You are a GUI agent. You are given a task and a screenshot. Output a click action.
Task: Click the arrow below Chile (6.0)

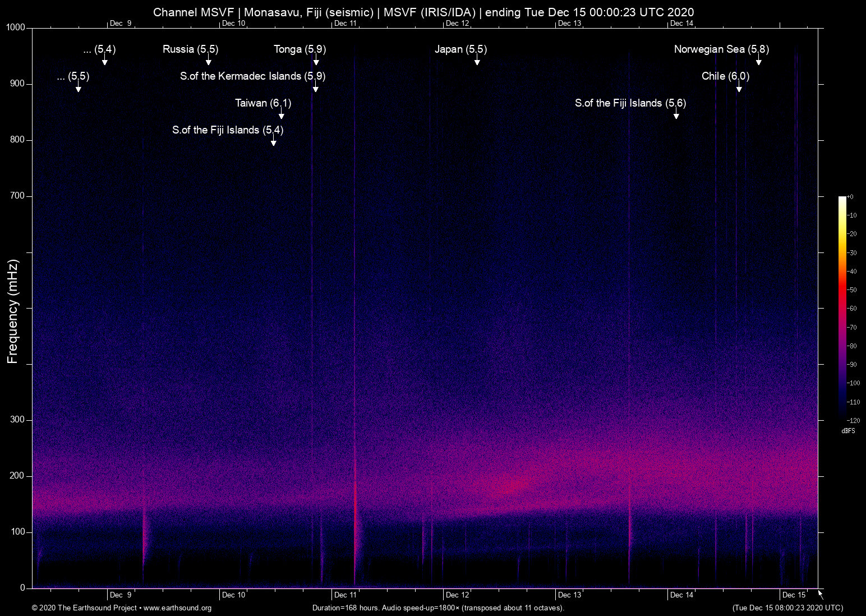pyautogui.click(x=739, y=88)
